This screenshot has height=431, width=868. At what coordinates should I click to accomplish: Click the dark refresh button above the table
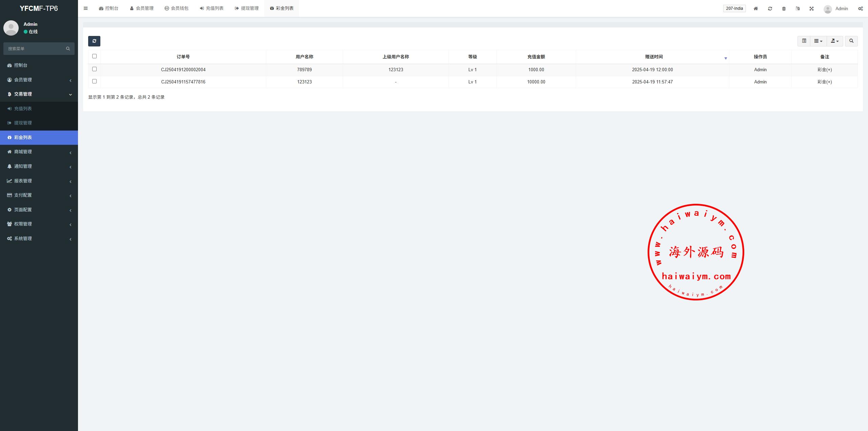(x=94, y=41)
